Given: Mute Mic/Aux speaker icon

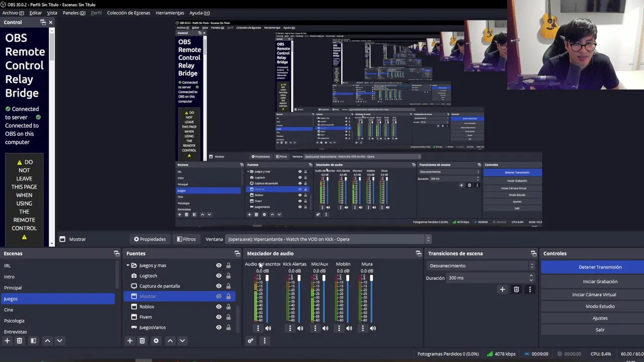Looking at the screenshot, I should pyautogui.click(x=326, y=328).
